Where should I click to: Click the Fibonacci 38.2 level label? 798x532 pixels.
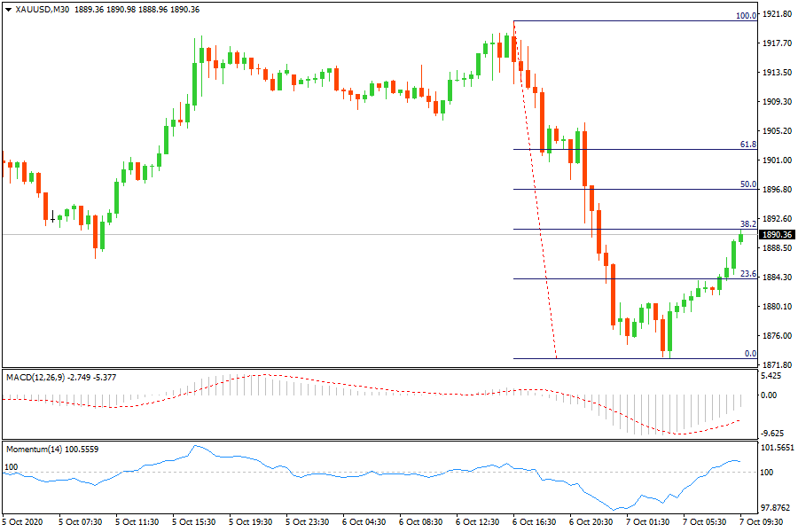tap(748, 224)
